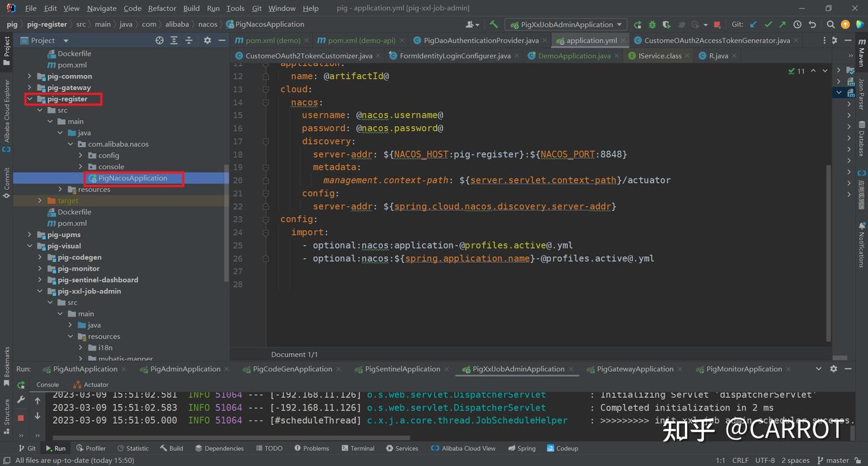Image resolution: width=868 pixels, height=466 pixels.
Task: Open the Navigate menu
Action: [102, 8]
